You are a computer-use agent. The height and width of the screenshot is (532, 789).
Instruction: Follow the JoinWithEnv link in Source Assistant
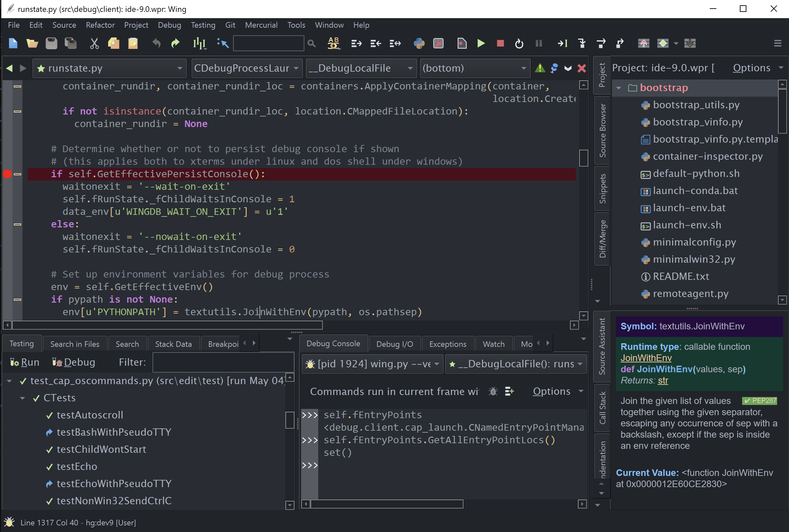(x=645, y=358)
